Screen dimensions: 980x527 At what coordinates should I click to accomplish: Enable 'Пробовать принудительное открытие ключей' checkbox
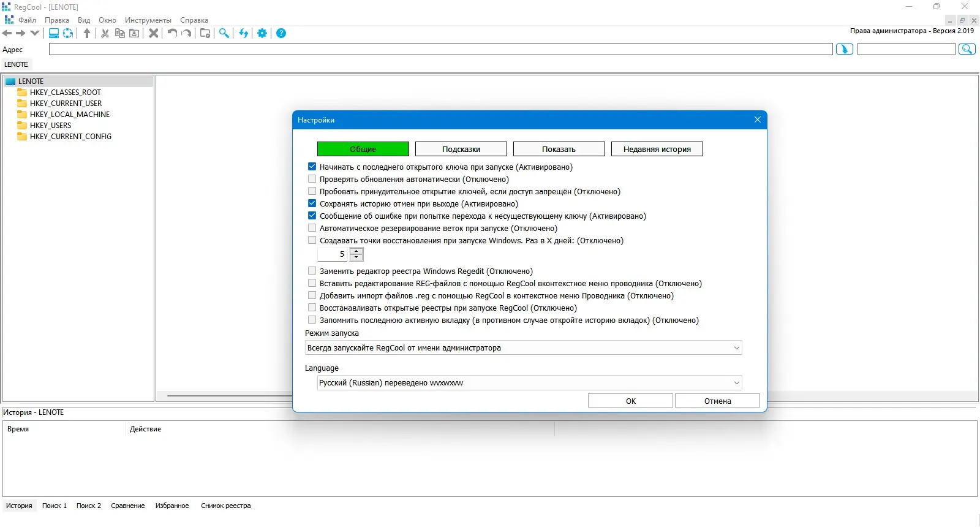pyautogui.click(x=312, y=191)
